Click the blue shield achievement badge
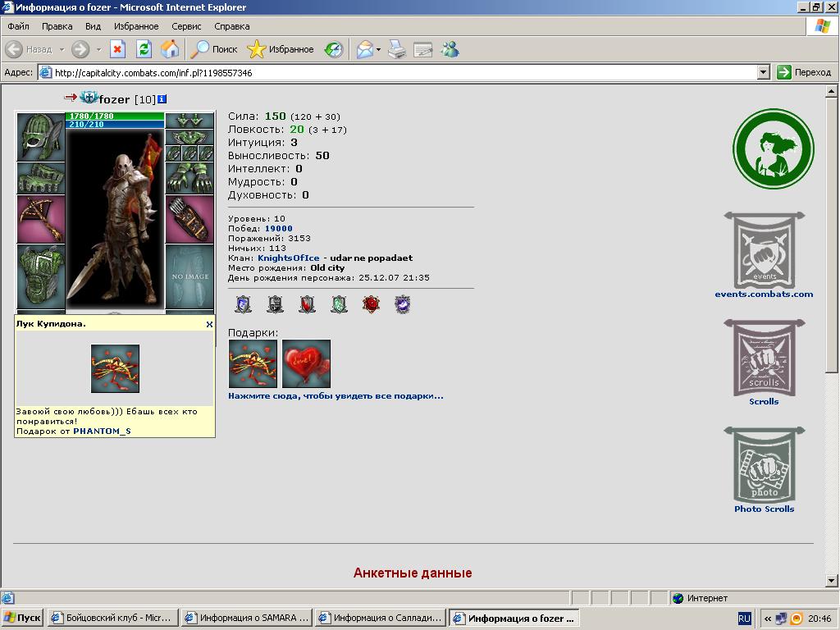 tap(243, 304)
